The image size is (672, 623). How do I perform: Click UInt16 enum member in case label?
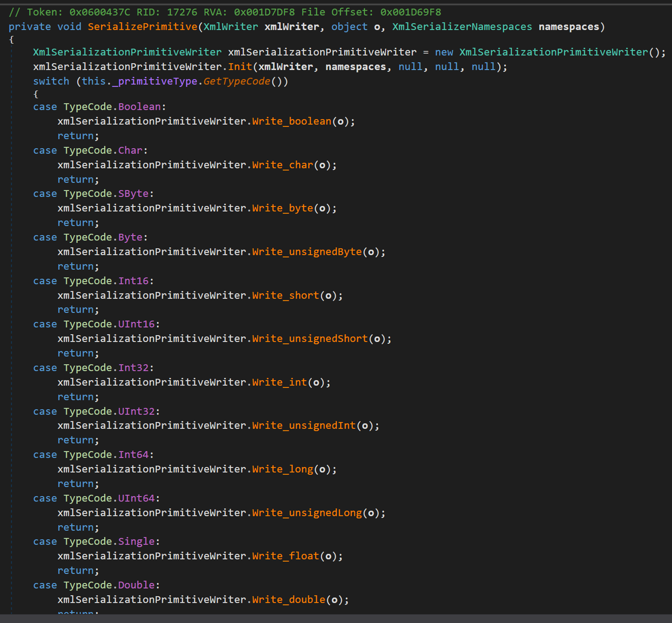[137, 324]
